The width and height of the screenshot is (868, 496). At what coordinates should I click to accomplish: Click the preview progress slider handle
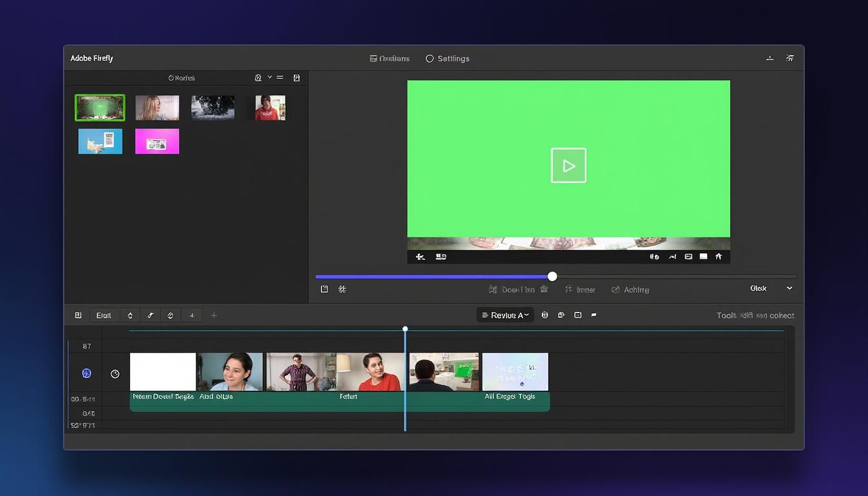[552, 276]
